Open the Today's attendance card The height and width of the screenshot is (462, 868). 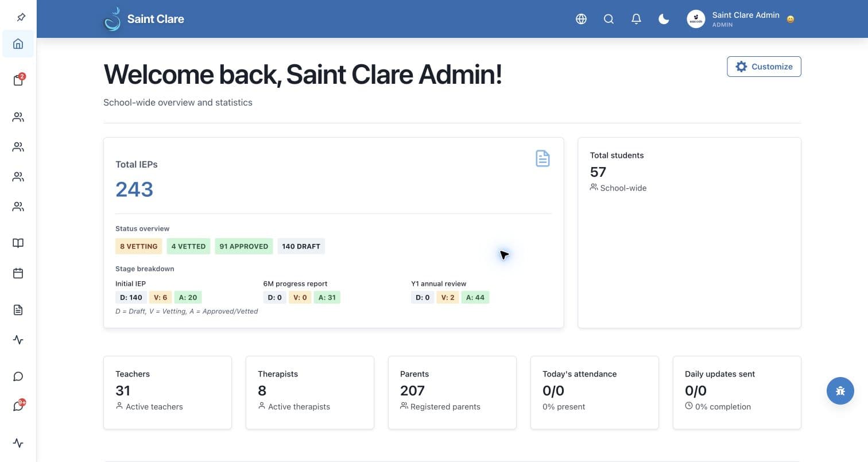click(595, 393)
